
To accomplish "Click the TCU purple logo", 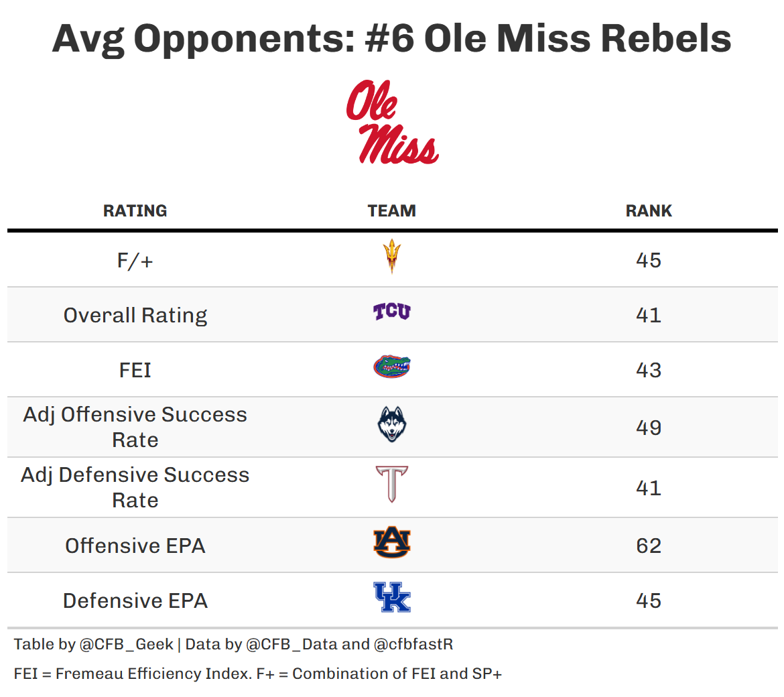I will [x=392, y=312].
